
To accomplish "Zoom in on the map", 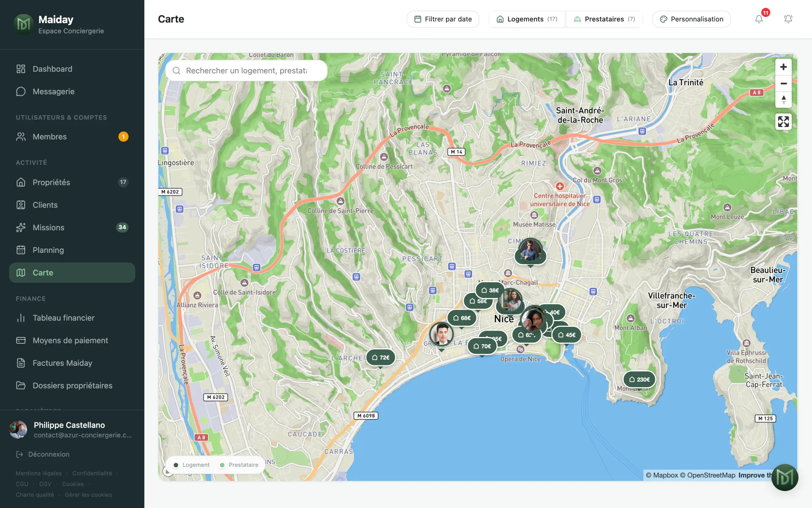I will click(x=783, y=67).
